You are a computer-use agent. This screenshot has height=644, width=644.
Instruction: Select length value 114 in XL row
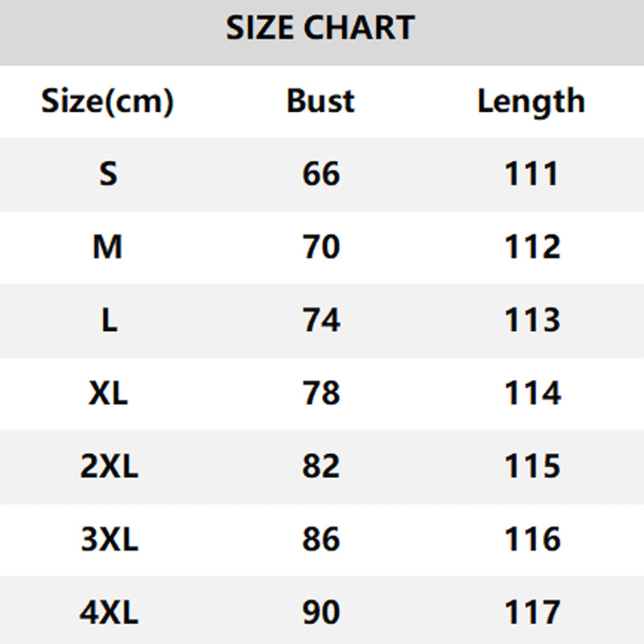pyautogui.click(x=531, y=394)
